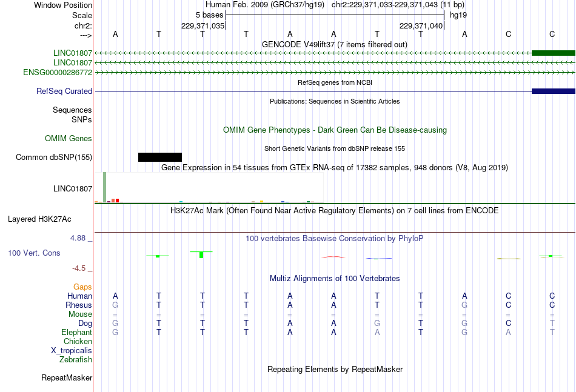Click RefSeq Curated dark blue exon block
Viewport: 576px width, 392px height.
(x=553, y=91)
